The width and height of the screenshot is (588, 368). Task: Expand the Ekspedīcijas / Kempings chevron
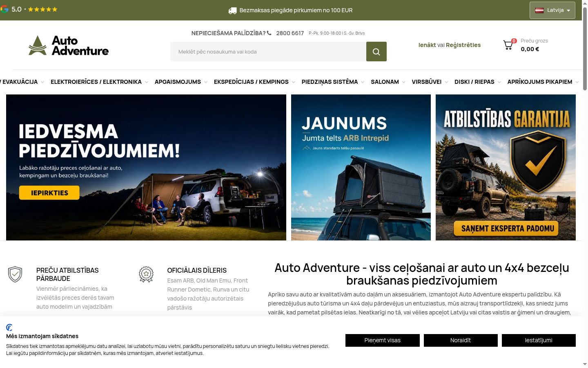coord(293,82)
